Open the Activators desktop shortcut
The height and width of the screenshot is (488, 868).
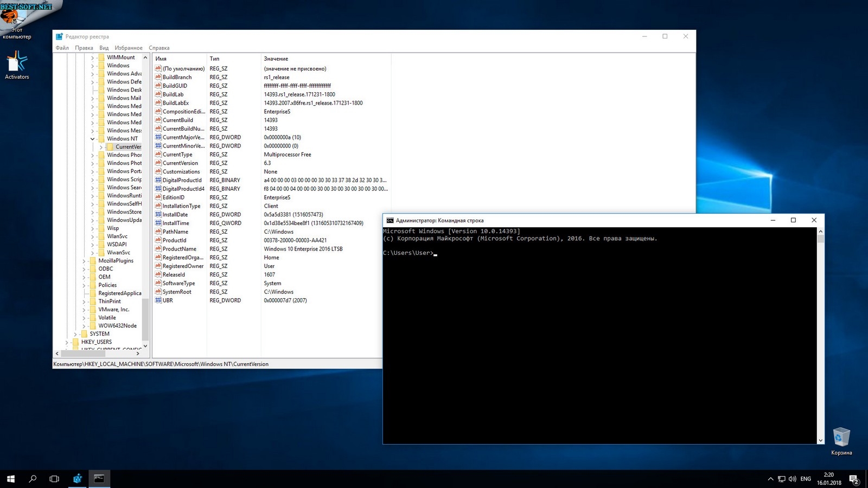pos(17,65)
